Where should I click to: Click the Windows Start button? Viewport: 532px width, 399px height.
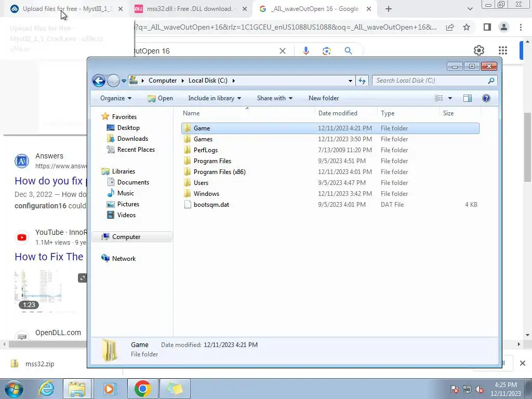(x=14, y=389)
